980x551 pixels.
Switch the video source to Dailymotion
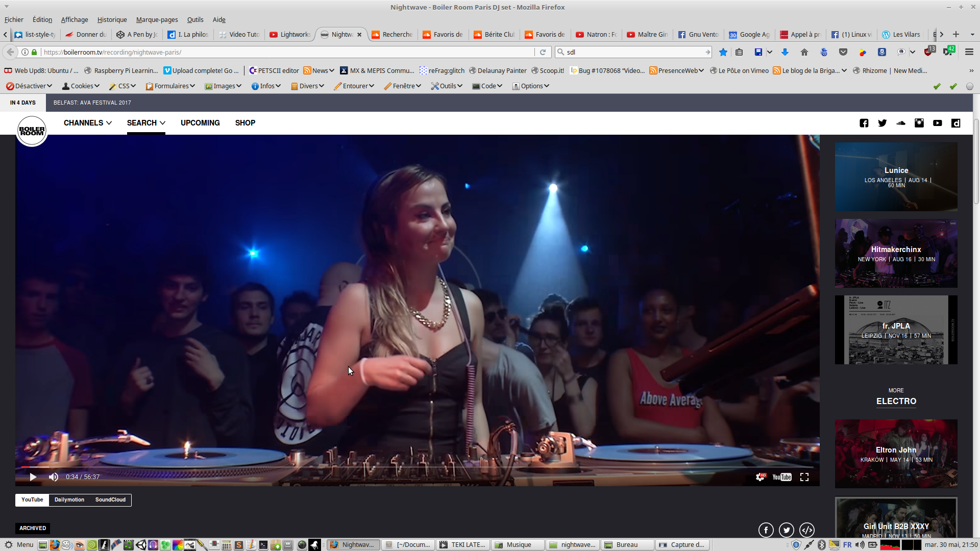click(69, 499)
